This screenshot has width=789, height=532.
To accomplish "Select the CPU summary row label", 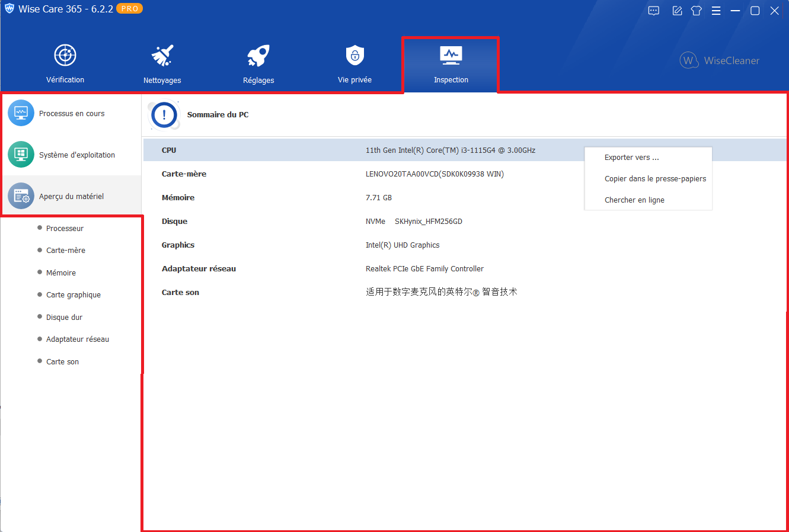I will (x=169, y=150).
